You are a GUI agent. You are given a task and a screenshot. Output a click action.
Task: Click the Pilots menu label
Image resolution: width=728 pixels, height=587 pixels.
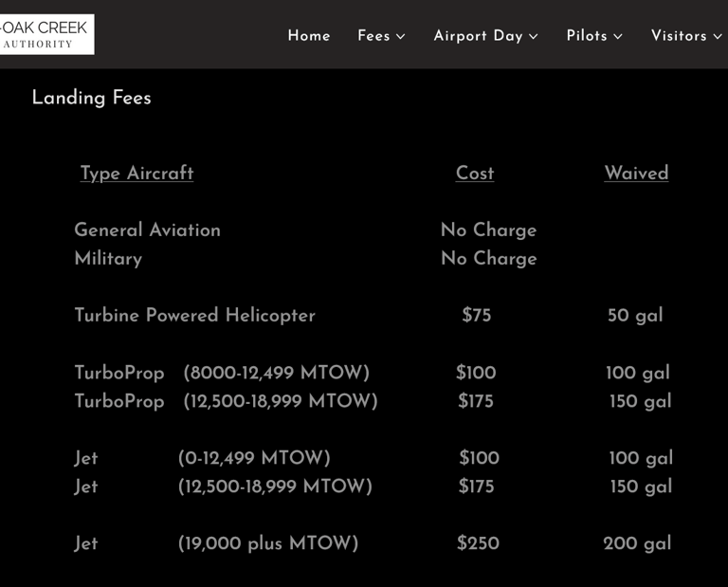pyautogui.click(x=587, y=36)
